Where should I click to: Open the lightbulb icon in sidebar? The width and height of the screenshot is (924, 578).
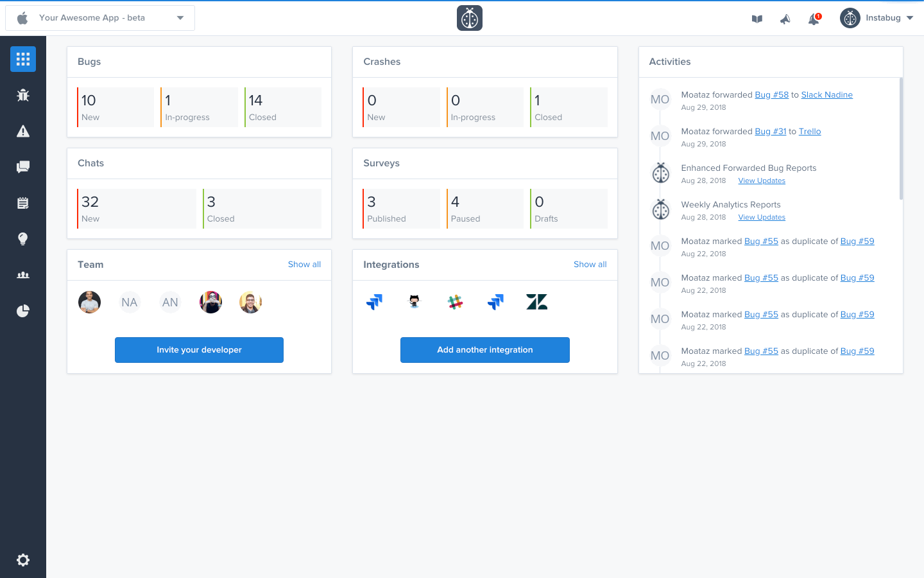point(23,239)
